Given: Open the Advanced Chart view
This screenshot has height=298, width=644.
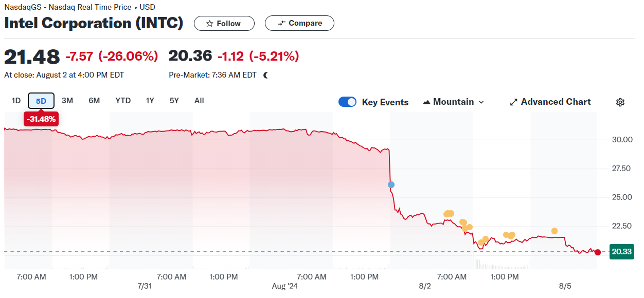Looking at the screenshot, I should (x=550, y=102).
